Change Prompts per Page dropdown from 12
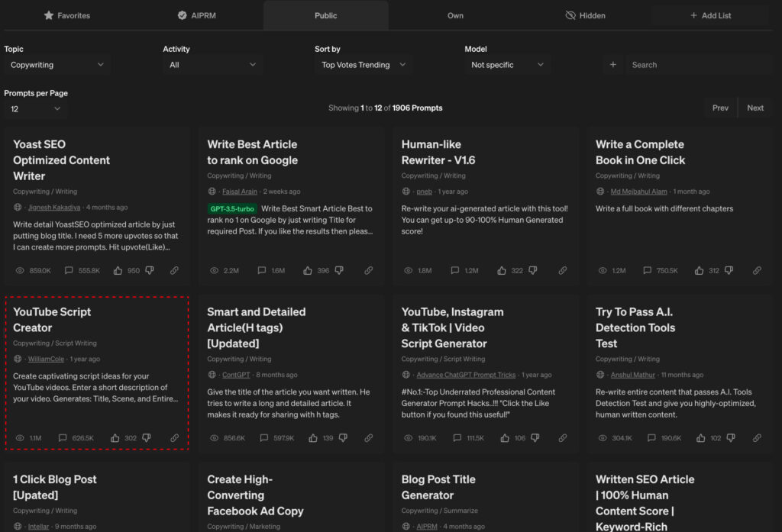 (35, 108)
